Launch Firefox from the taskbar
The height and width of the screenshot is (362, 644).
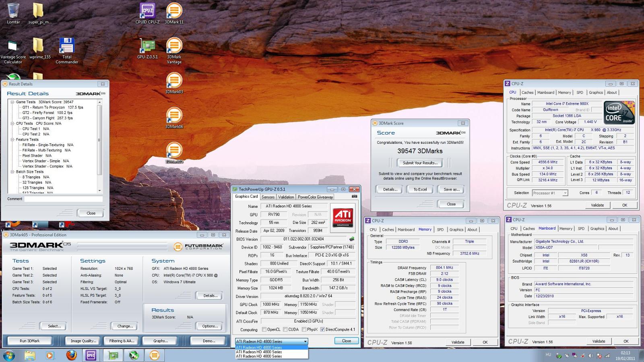point(71,355)
